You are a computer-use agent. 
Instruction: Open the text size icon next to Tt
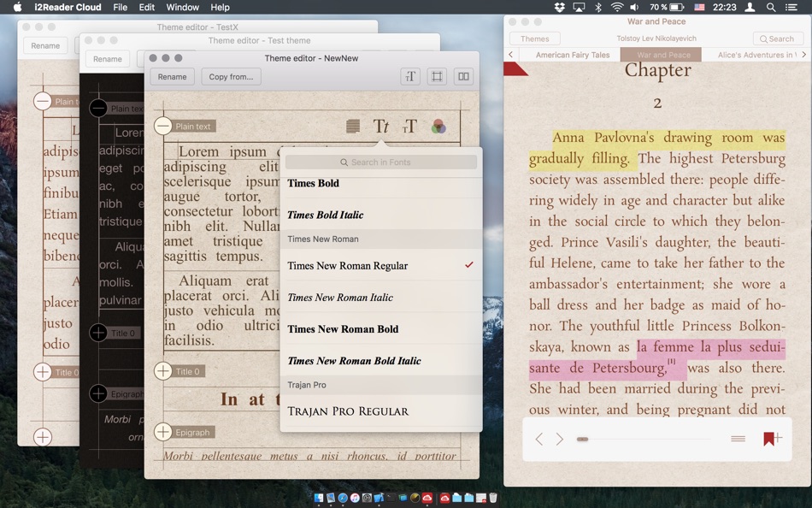click(409, 127)
